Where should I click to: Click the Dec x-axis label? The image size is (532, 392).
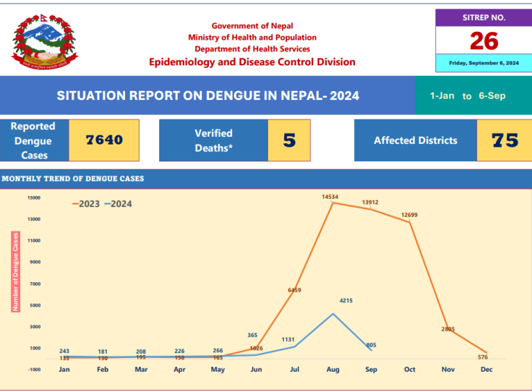pos(486,370)
